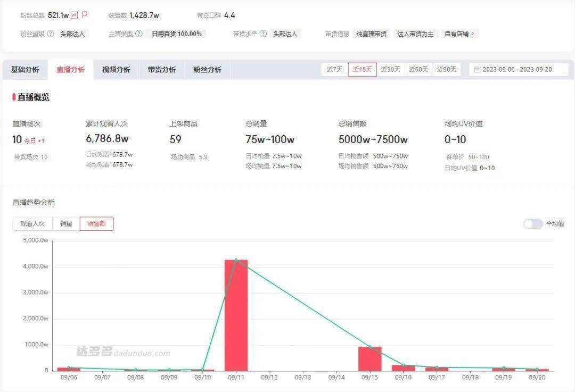Click the red flag icon beside fan count
The image size is (575, 392).
[x=85, y=15]
